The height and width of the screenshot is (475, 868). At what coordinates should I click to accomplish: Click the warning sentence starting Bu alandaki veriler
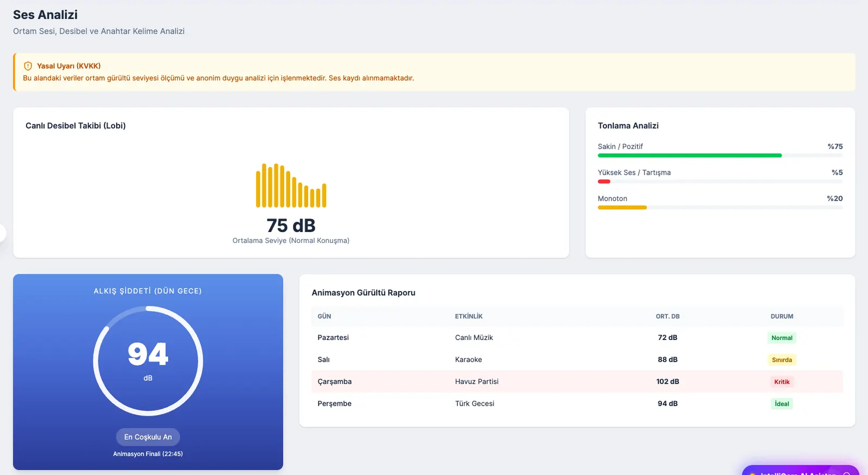point(218,78)
